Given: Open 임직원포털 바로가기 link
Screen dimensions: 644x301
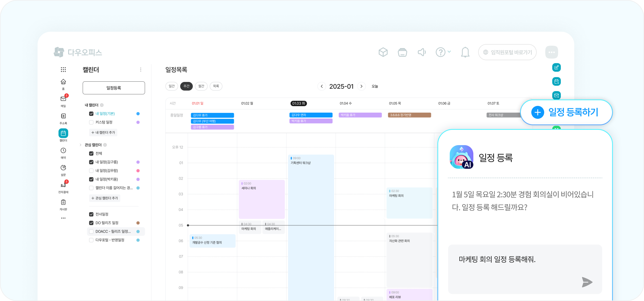Looking at the screenshot, I should point(507,52).
